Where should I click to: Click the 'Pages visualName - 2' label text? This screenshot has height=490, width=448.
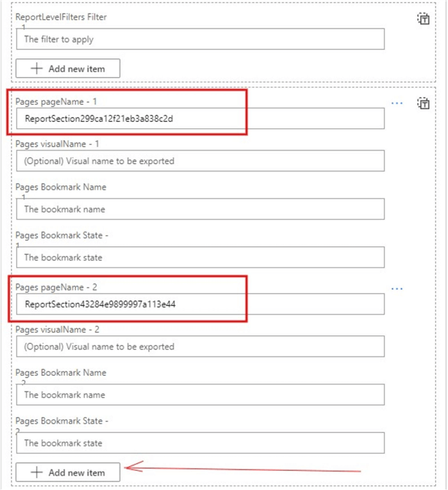(x=57, y=330)
